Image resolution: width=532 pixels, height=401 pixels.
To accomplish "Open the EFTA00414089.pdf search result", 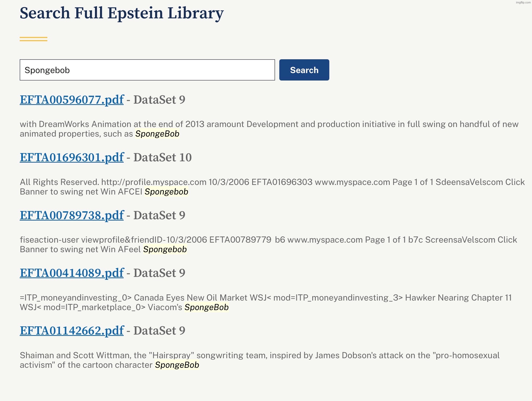I will coord(72,273).
